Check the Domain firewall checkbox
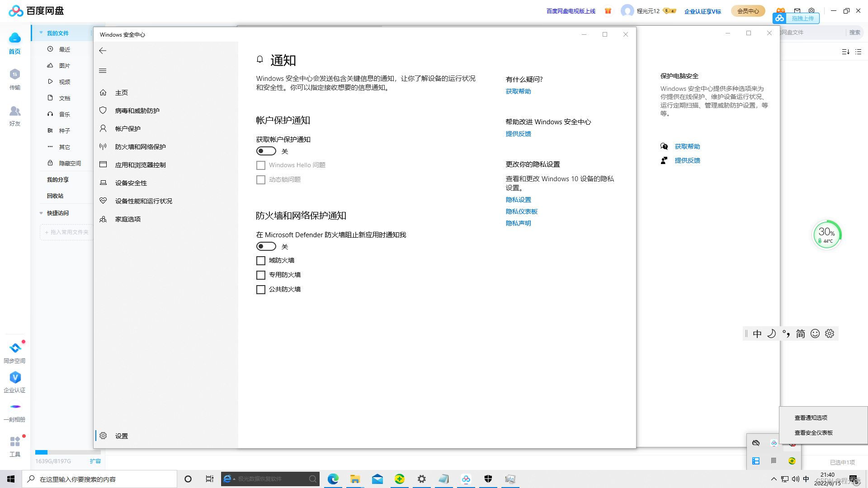Screen dimensions: 868x488 [x=261, y=261]
